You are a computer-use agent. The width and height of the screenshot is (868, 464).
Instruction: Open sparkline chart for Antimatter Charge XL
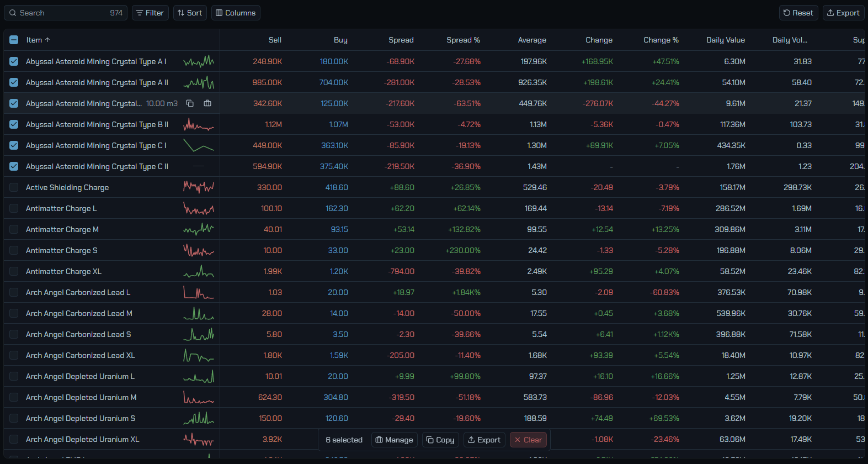click(199, 271)
